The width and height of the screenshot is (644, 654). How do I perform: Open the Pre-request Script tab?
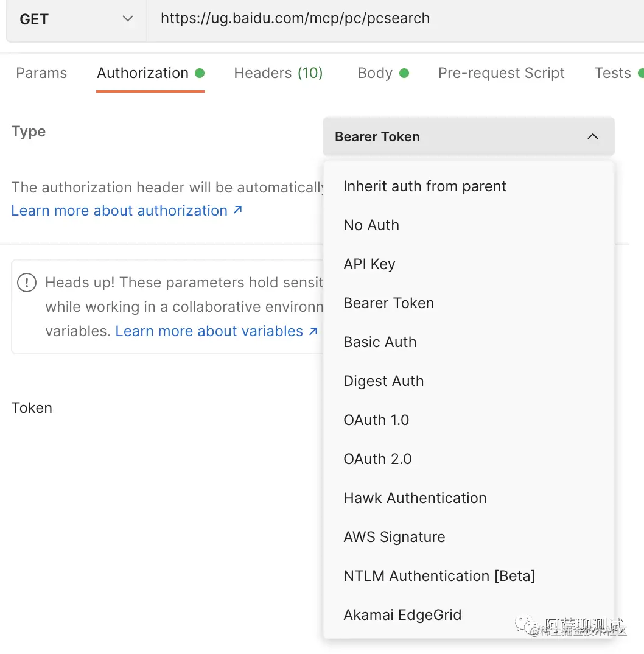coord(501,73)
